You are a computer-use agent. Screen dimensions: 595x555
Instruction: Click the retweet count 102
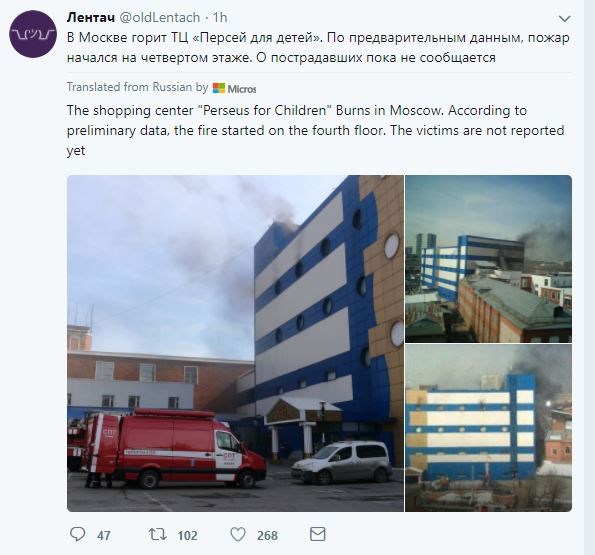tap(187, 536)
